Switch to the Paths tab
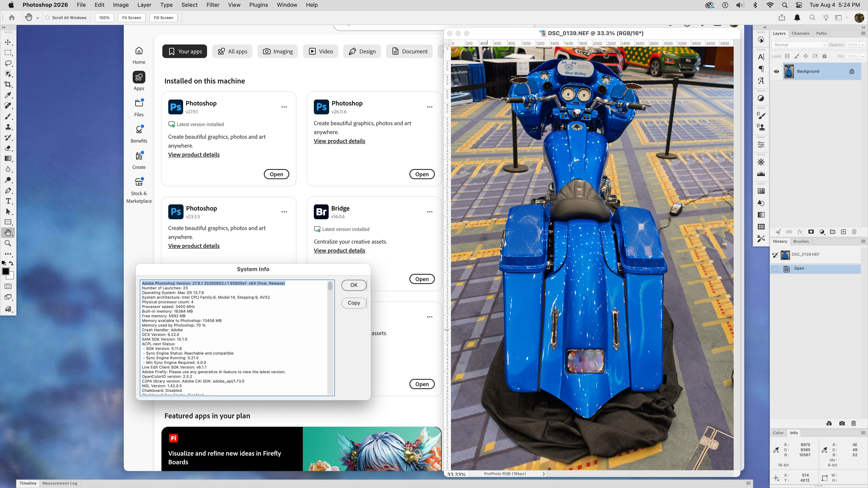This screenshot has width=868, height=488. tap(821, 33)
